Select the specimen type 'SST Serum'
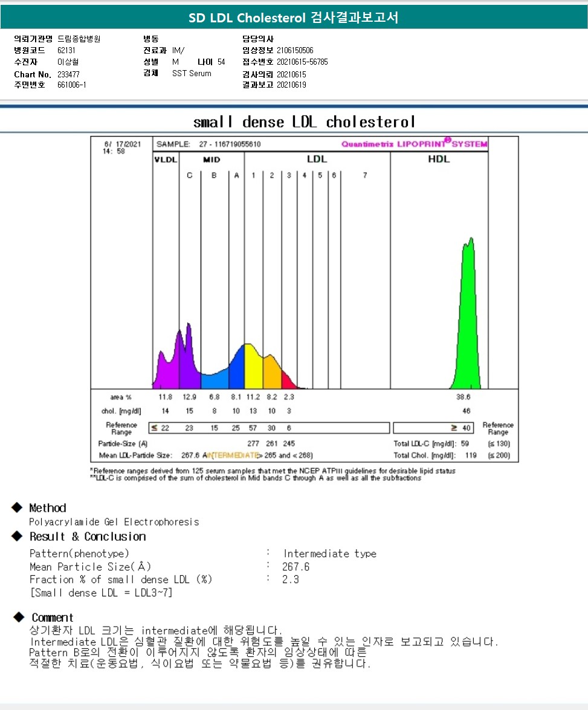The image size is (588, 710). pyautogui.click(x=192, y=73)
